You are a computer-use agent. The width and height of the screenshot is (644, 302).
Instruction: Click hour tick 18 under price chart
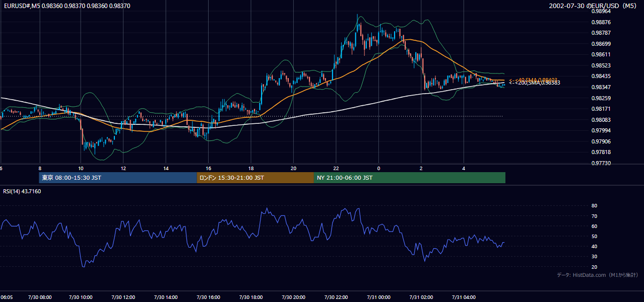pos(250,168)
